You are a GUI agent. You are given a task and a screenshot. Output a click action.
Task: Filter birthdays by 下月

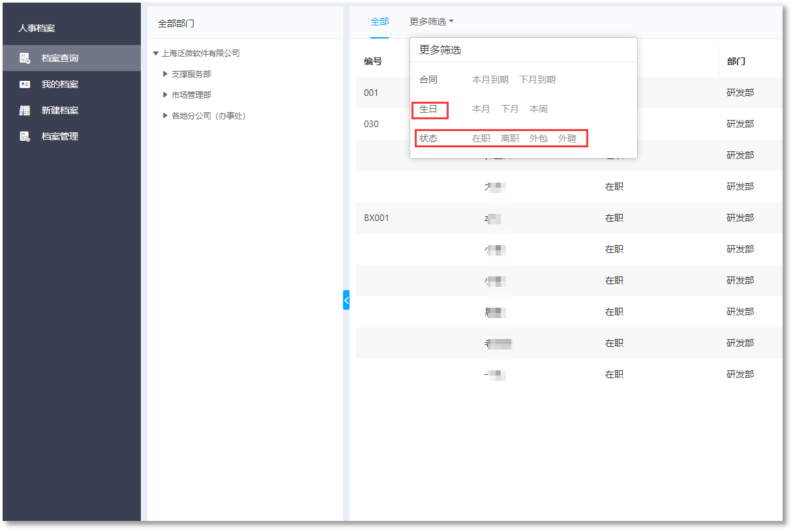point(509,109)
